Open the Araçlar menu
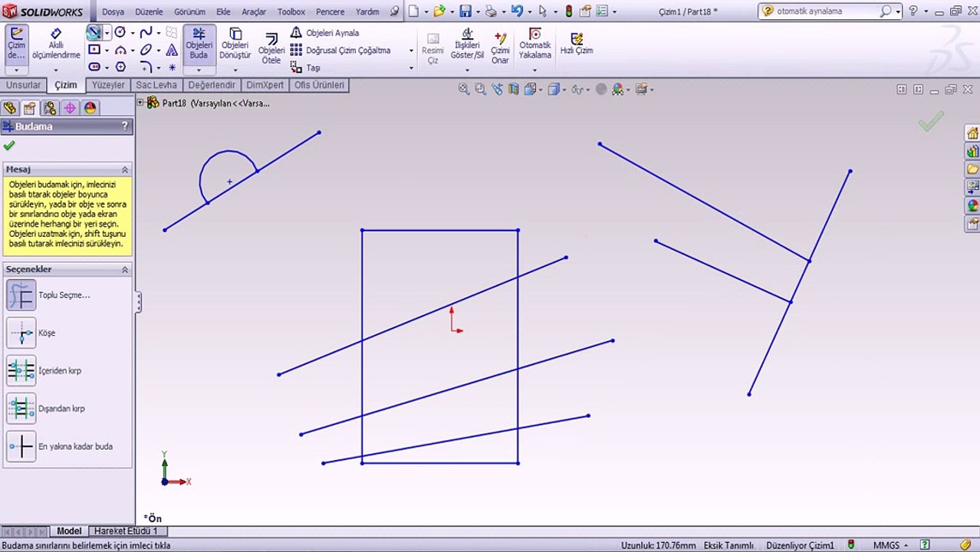The height and width of the screenshot is (552, 980). click(x=254, y=11)
